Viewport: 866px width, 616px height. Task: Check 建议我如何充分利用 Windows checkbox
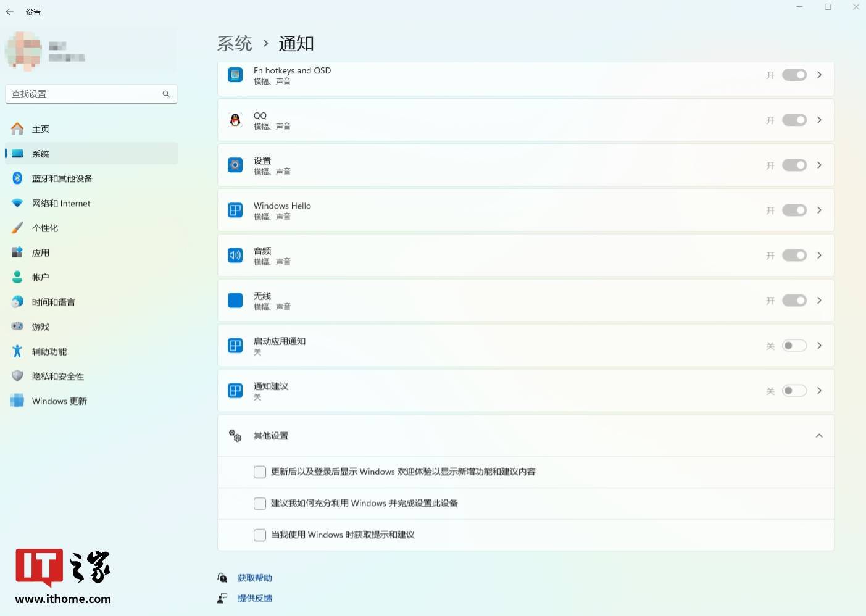(x=260, y=504)
